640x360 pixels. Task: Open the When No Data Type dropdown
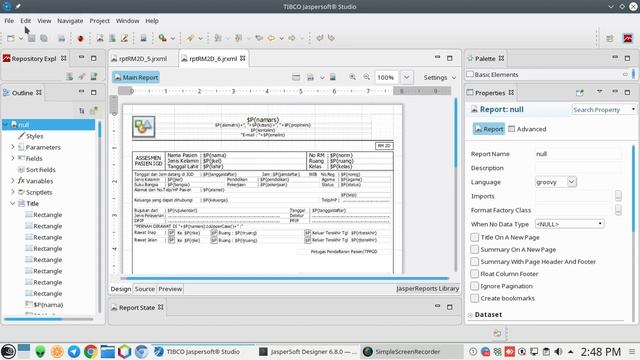click(569, 224)
